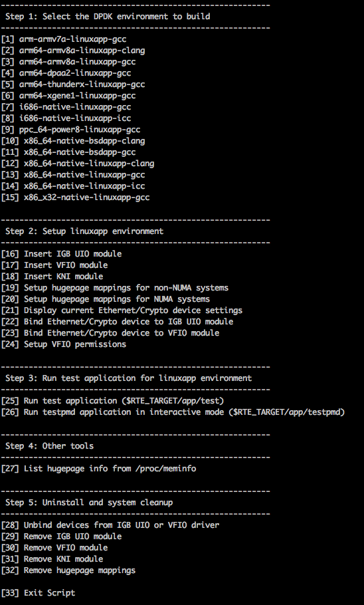
Task: Select Unbind devices from IGB UIO or VFIO
Action: [110, 525]
